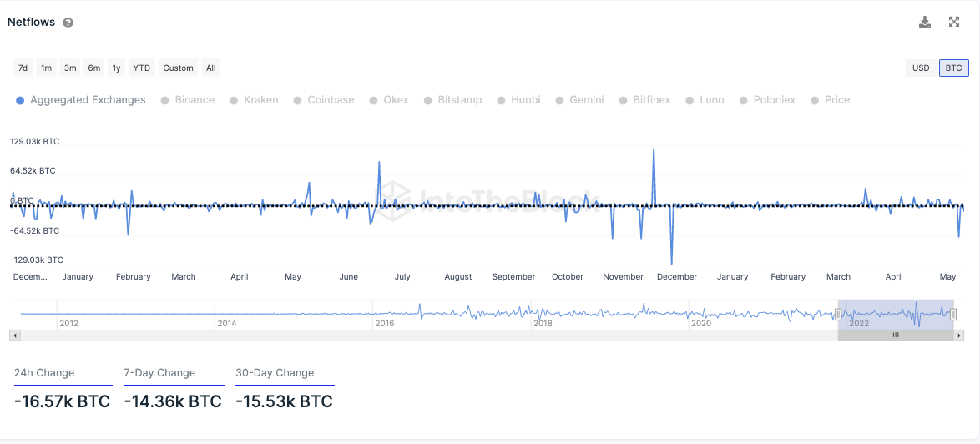
Task: Show the Price series
Action: click(x=830, y=100)
